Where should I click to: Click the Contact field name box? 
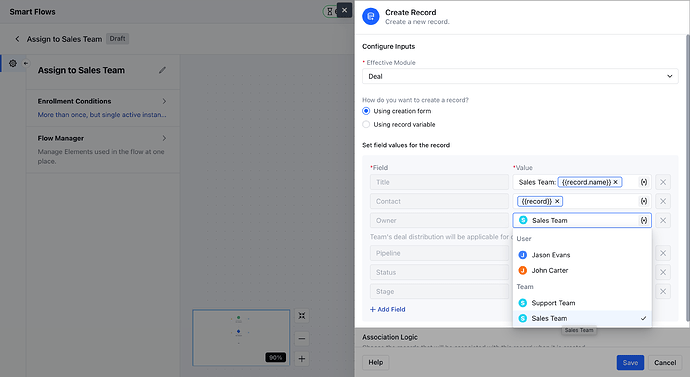pos(439,201)
